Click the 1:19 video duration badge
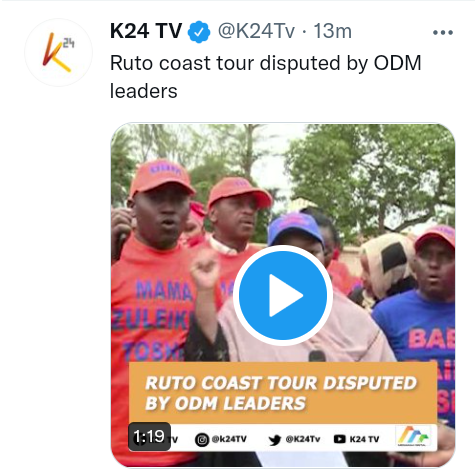475x474 pixels. point(149,436)
